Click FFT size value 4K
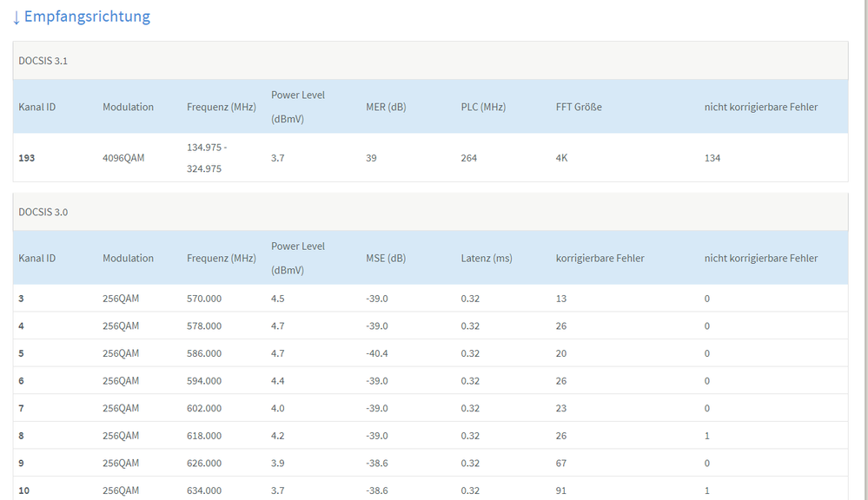Viewport: 868px width, 500px height. (562, 158)
